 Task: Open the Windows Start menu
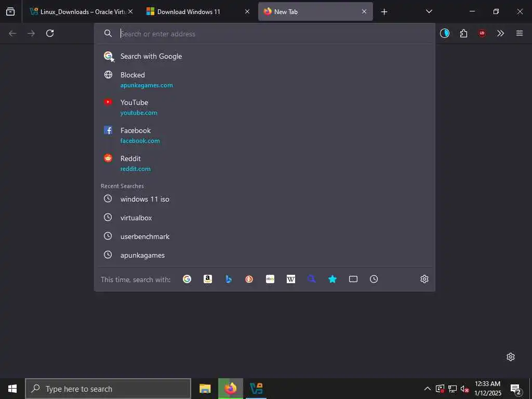coord(12,389)
